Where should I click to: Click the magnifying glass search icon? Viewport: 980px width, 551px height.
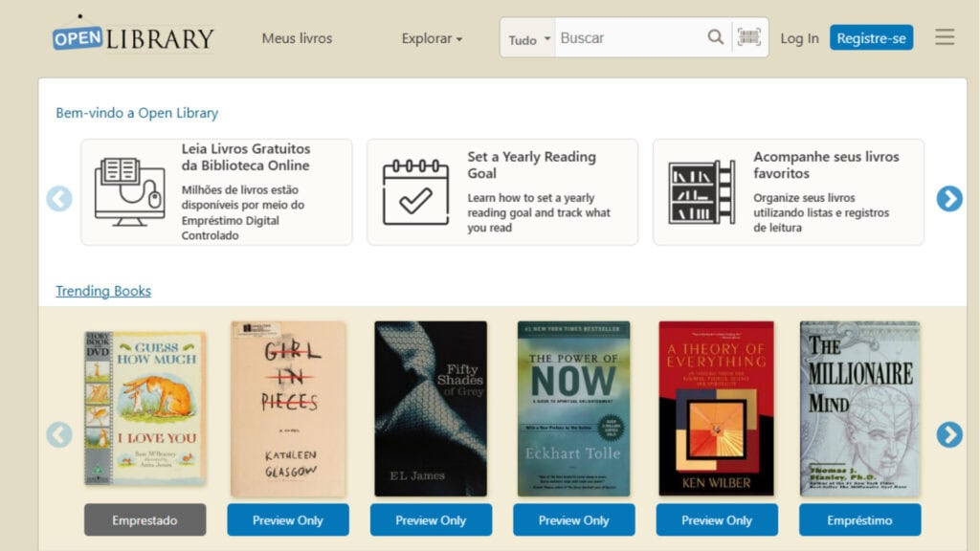pyautogui.click(x=716, y=37)
